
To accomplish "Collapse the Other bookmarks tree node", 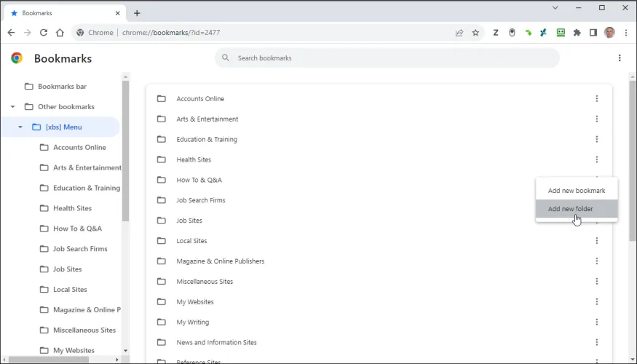I will click(12, 107).
